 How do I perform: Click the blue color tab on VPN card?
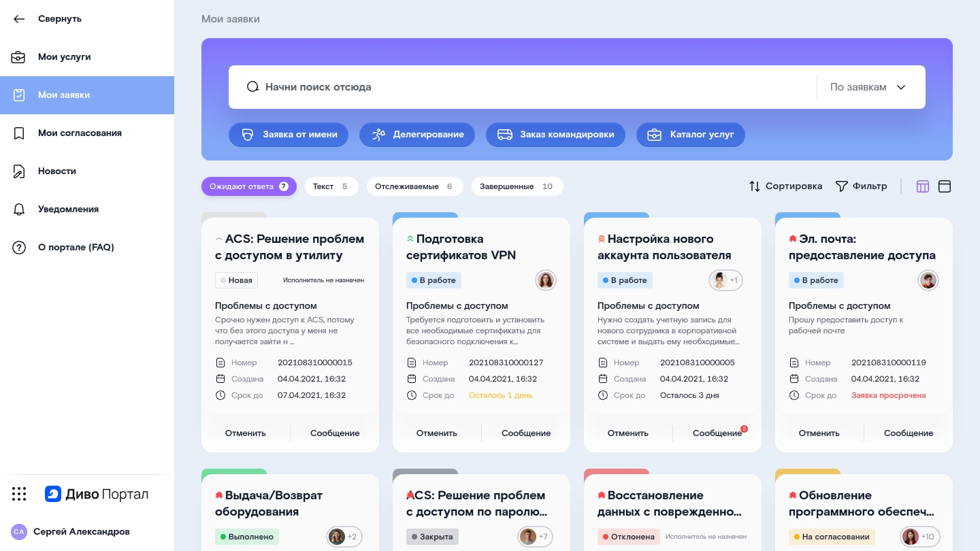(x=425, y=216)
